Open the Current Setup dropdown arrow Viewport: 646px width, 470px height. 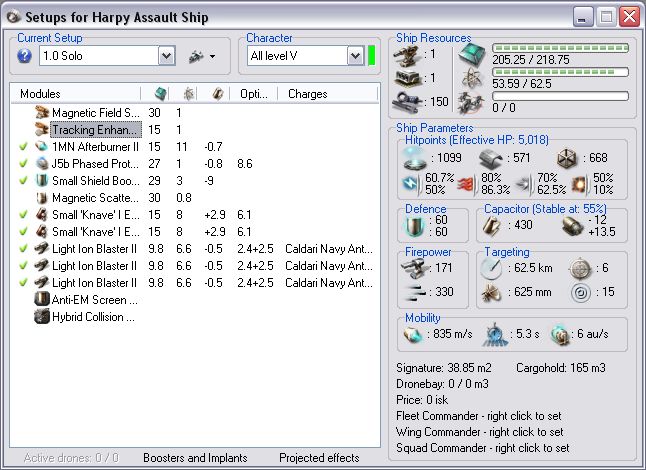click(x=167, y=56)
